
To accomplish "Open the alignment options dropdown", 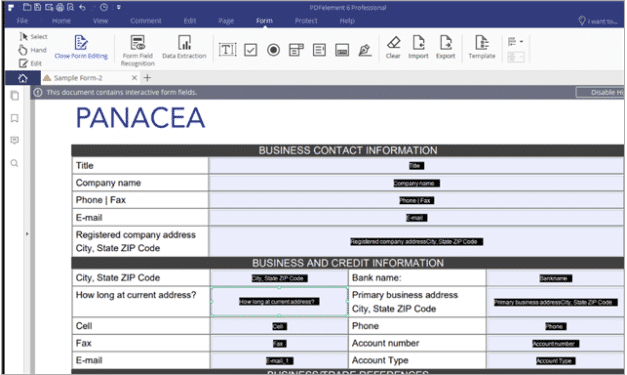I will click(515, 42).
